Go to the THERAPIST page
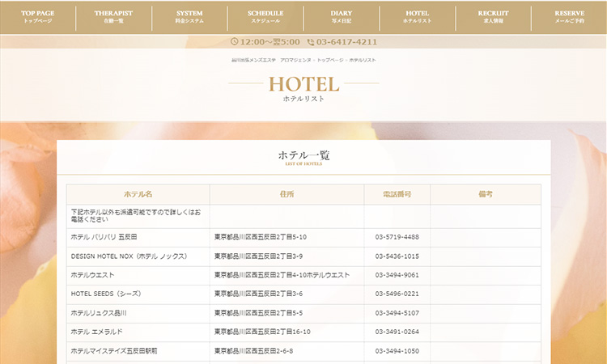 tap(114, 17)
